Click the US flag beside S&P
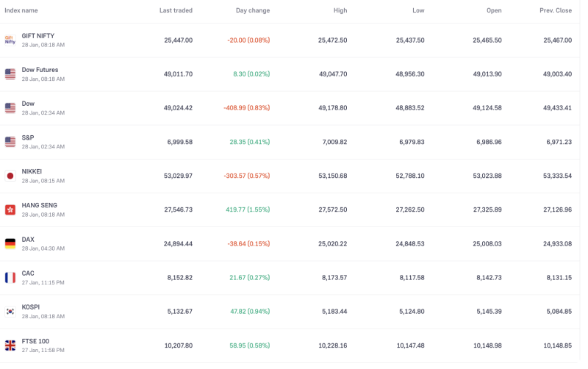 (x=10, y=142)
